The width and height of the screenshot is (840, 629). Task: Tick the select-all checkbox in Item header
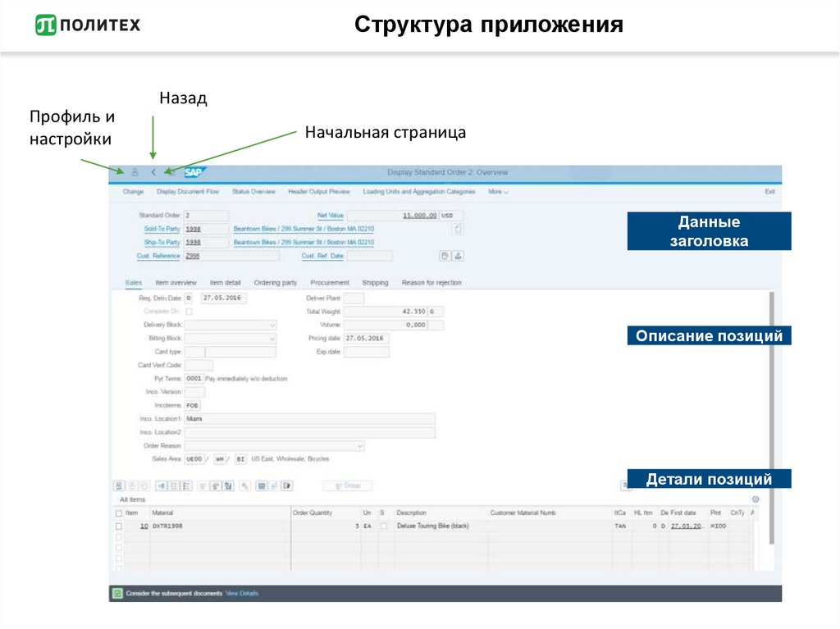pos(119,513)
